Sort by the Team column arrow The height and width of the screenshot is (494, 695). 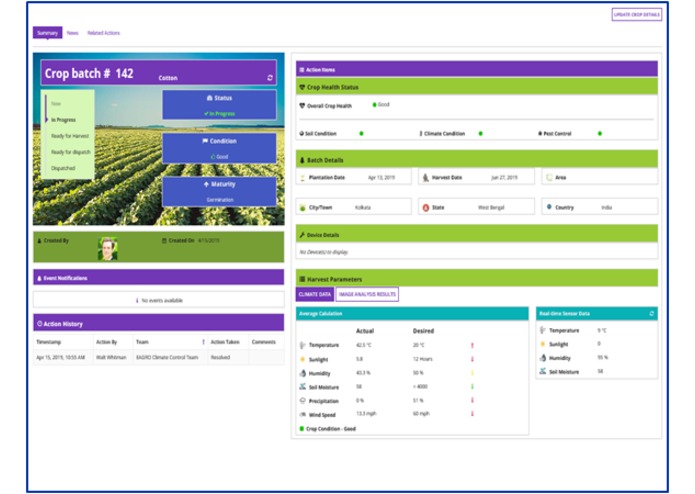point(203,342)
